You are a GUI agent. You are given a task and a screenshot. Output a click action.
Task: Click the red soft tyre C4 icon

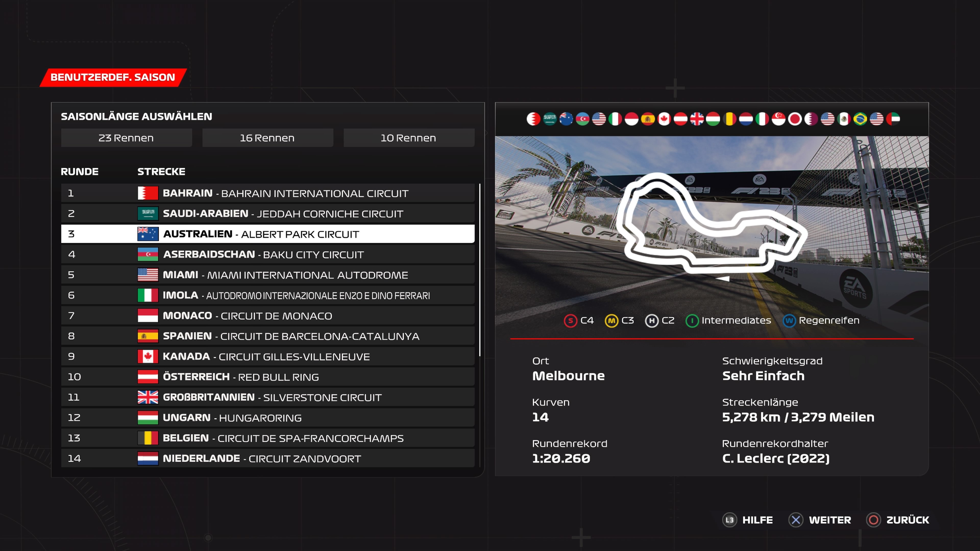(x=570, y=321)
